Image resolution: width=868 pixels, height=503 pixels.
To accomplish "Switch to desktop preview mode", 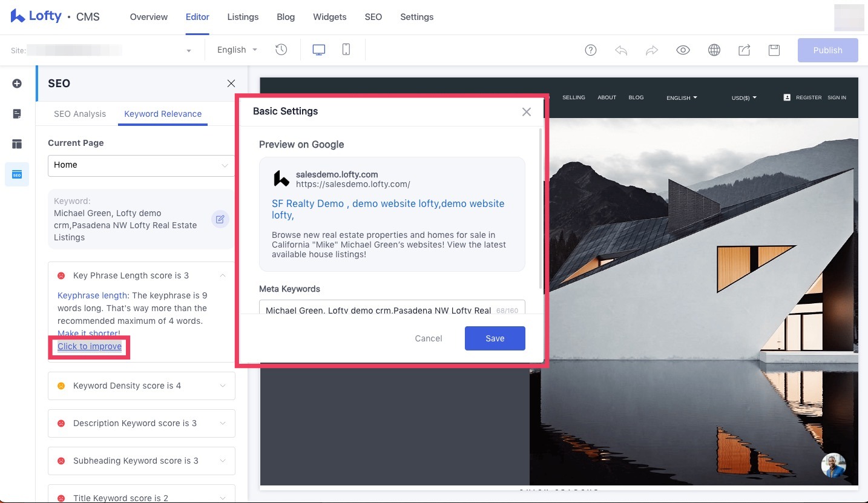I will click(x=319, y=50).
